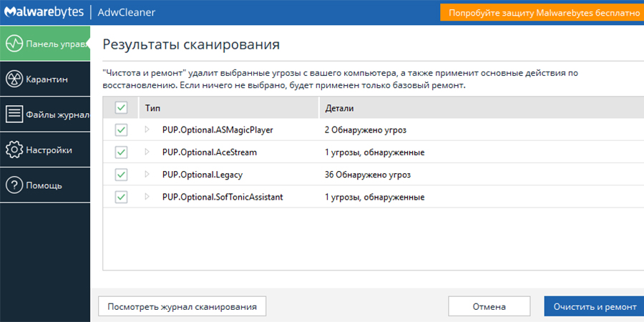Click the Dashboard pulse icon in sidebar
This screenshot has width=644, height=322.
click(14, 44)
